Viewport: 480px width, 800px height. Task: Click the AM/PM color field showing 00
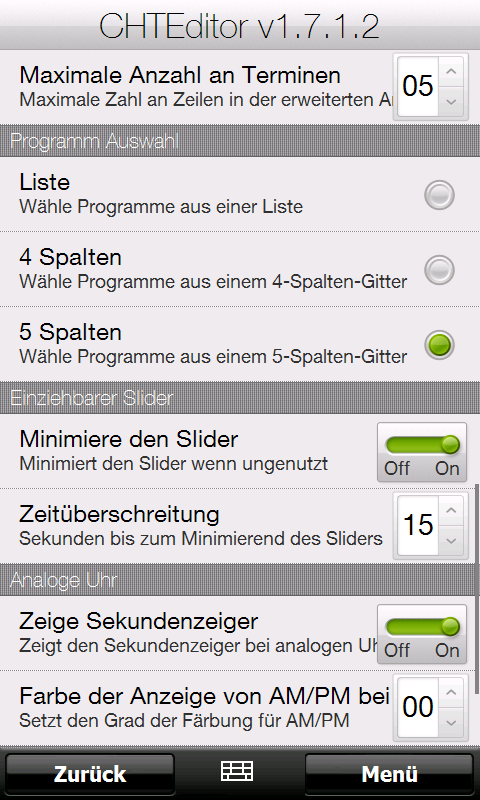(418, 707)
